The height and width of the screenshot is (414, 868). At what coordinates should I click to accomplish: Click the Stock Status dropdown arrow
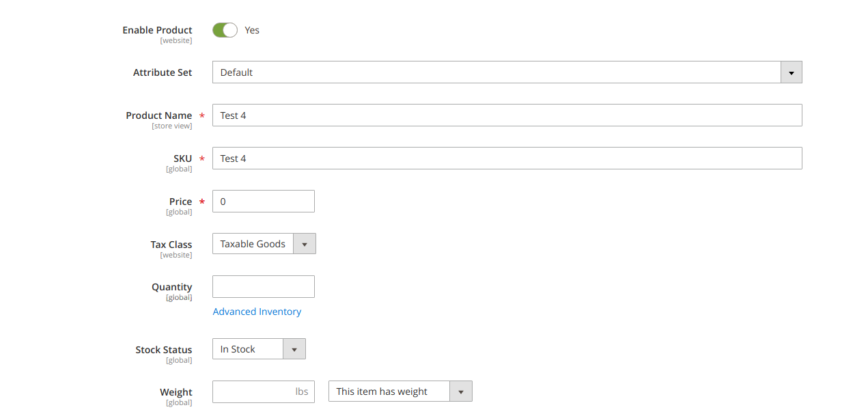pos(294,348)
